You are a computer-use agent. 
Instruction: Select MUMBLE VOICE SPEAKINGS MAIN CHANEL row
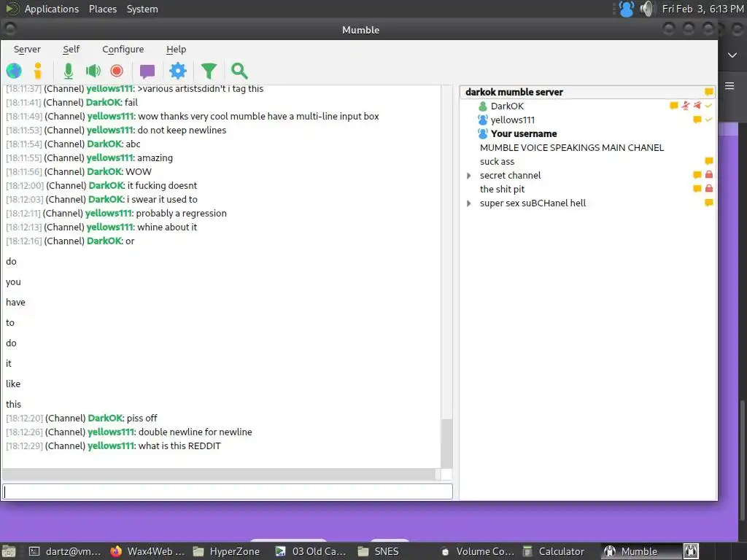tap(572, 147)
